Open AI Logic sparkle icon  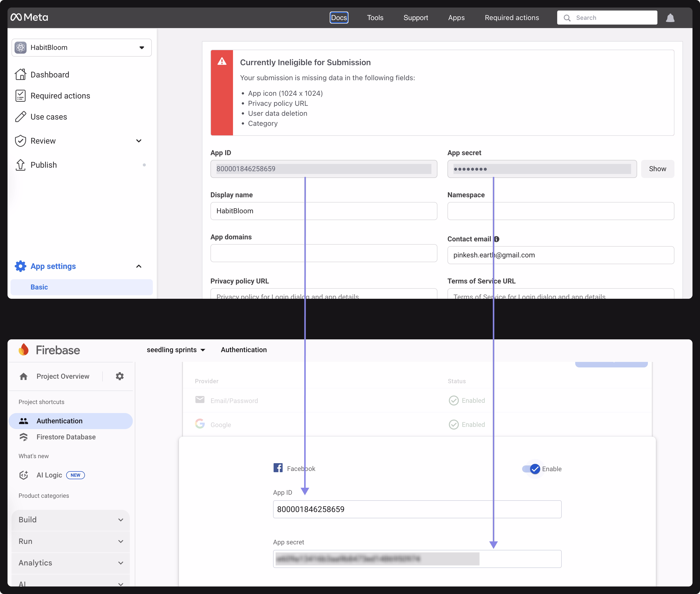24,475
